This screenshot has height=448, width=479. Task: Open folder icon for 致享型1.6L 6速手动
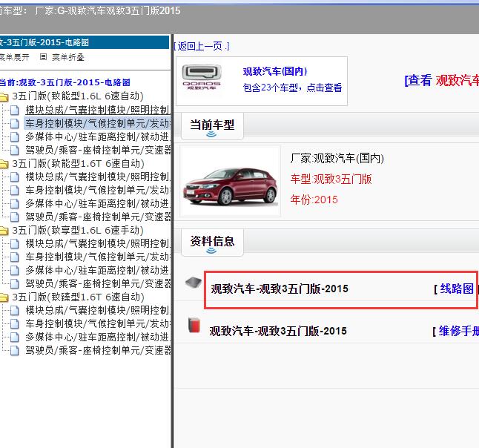[4, 231]
